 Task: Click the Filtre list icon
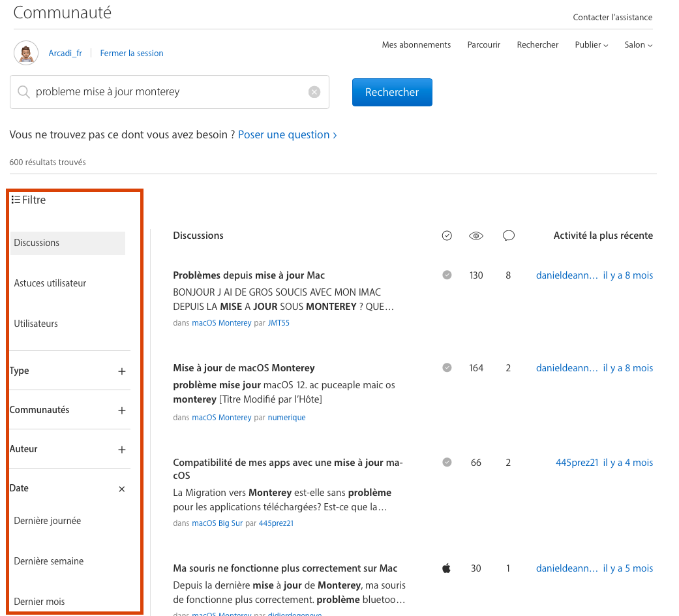16,200
